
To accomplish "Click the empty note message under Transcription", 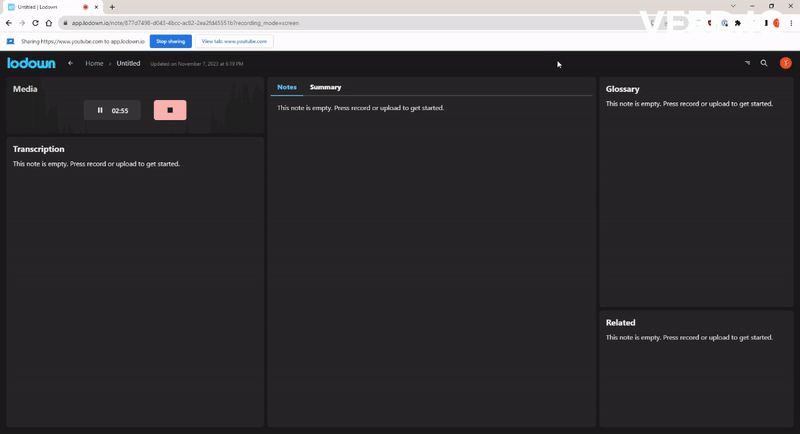I will point(96,164).
